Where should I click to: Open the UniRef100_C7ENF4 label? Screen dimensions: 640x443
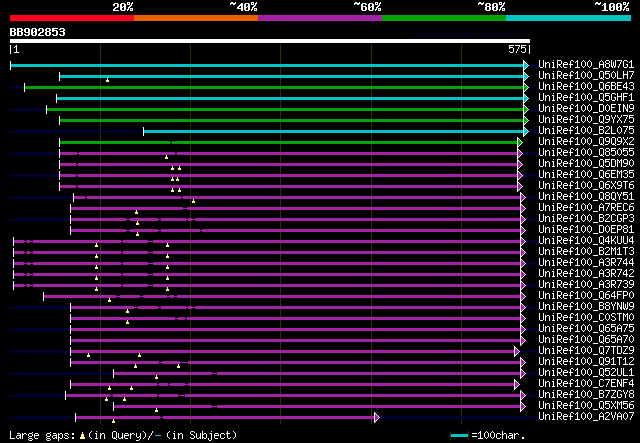click(x=586, y=384)
